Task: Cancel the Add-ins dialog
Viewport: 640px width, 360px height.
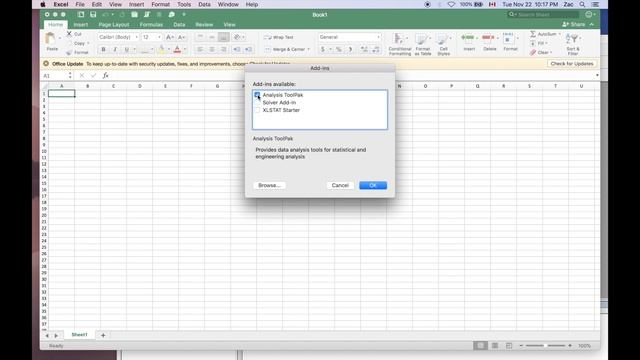Action: [x=340, y=185]
